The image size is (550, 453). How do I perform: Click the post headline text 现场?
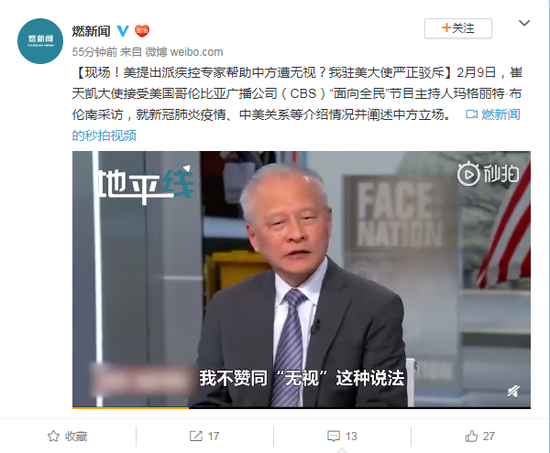[x=98, y=73]
